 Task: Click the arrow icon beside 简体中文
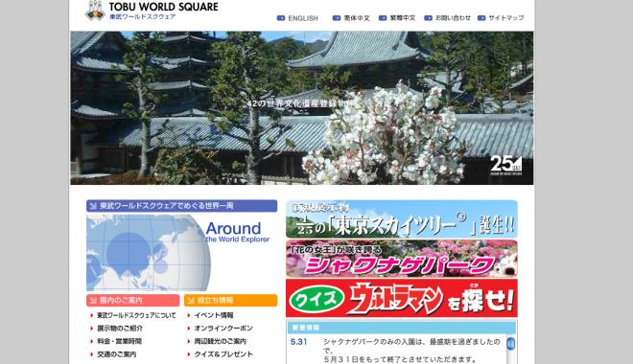(x=337, y=18)
